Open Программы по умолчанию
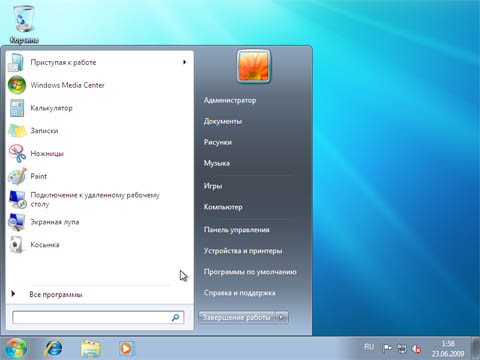 click(250, 272)
